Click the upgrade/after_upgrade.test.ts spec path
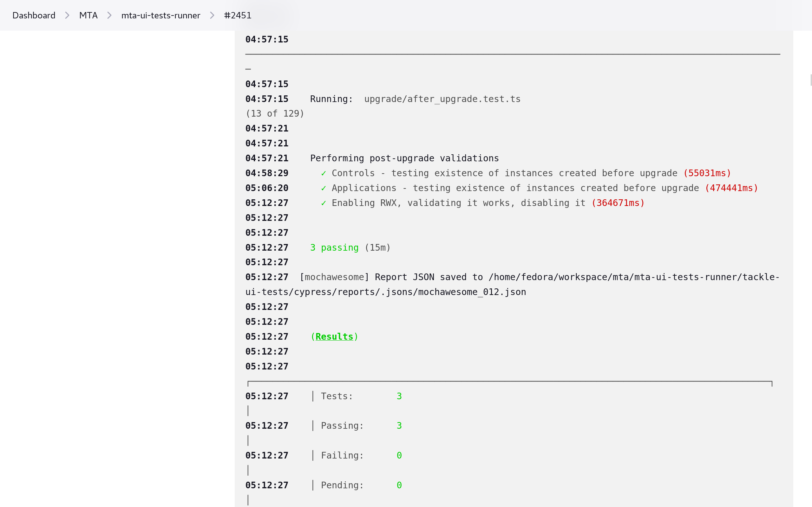812x507 pixels. [442, 99]
